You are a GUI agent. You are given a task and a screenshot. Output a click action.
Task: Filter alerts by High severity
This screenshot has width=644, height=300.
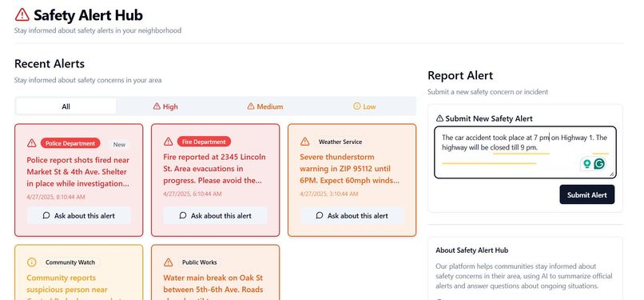pos(165,106)
